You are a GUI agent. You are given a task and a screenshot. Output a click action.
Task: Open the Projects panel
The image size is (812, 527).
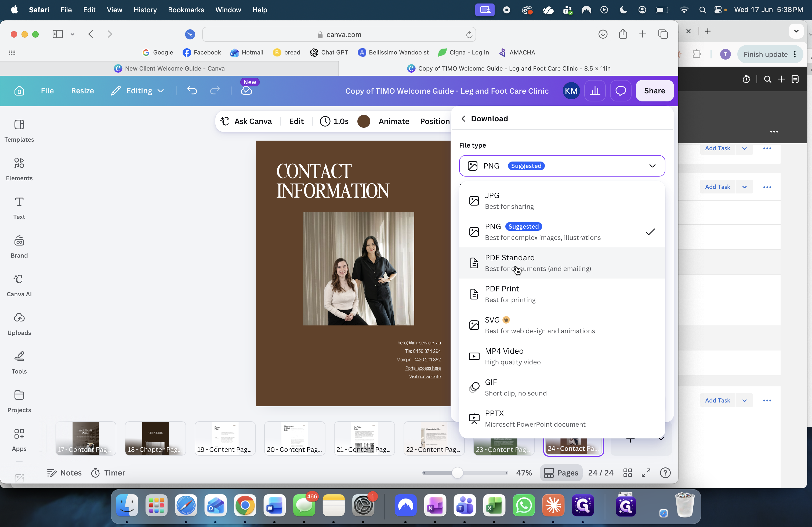tap(19, 401)
